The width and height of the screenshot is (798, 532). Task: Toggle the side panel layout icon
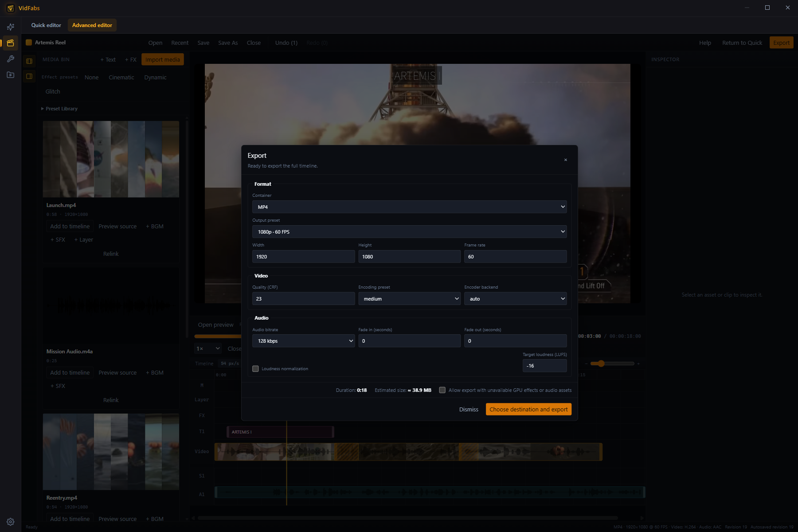(x=29, y=76)
